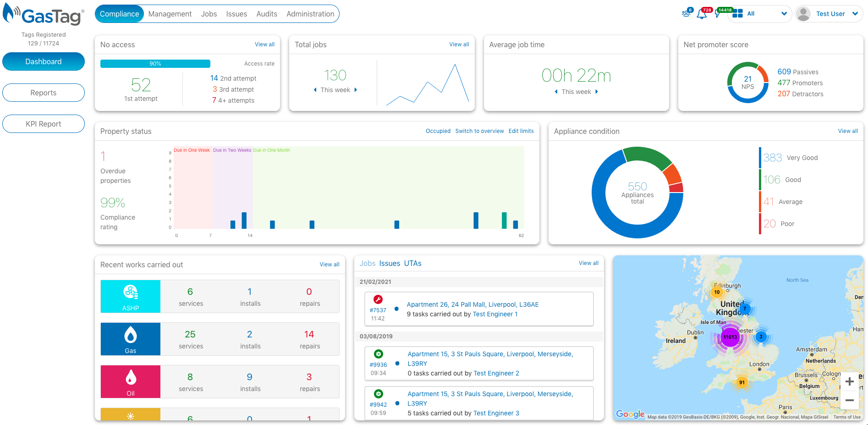The image size is (868, 425).
Task: Toggle the Occupied filter in Property status
Action: click(438, 131)
